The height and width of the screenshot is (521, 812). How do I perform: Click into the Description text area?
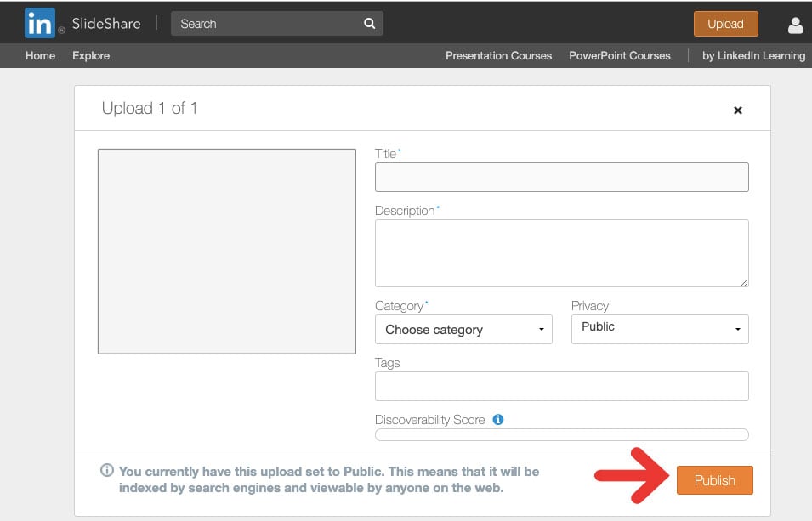562,253
